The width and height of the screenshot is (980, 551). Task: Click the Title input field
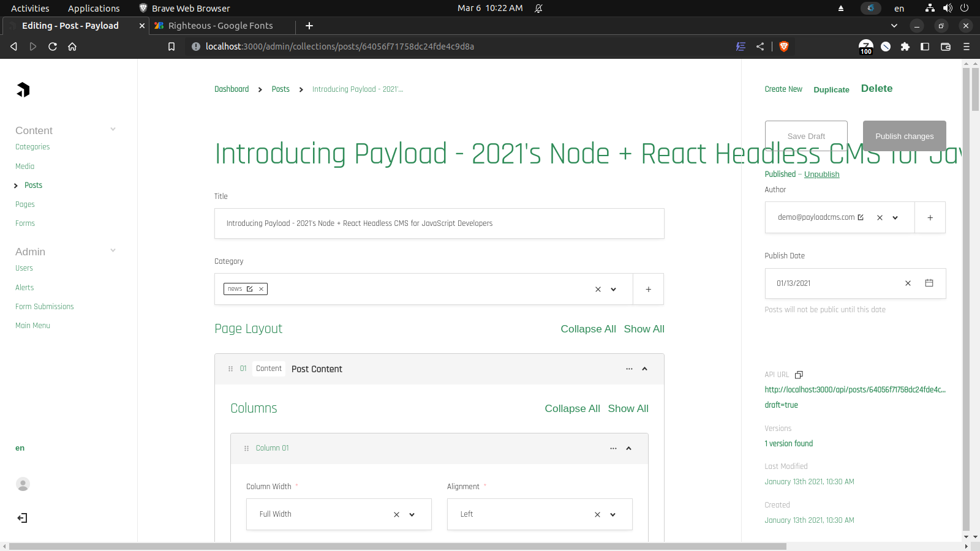439,223
